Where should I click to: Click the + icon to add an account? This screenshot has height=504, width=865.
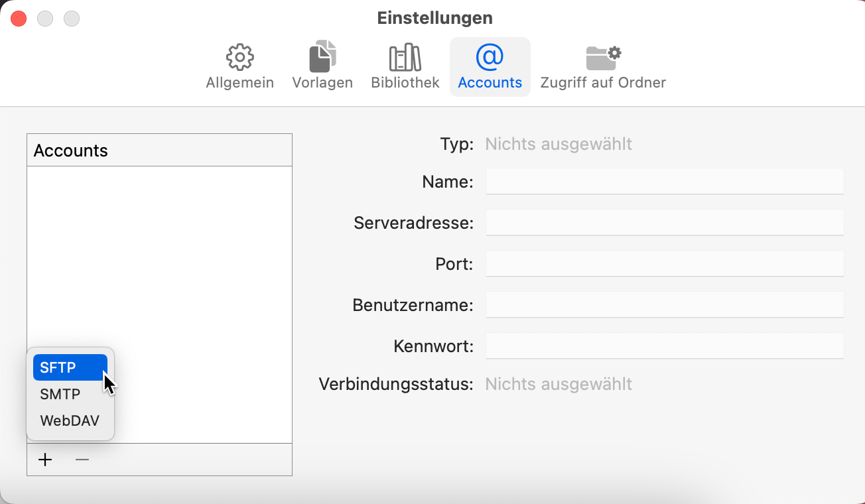(x=44, y=460)
